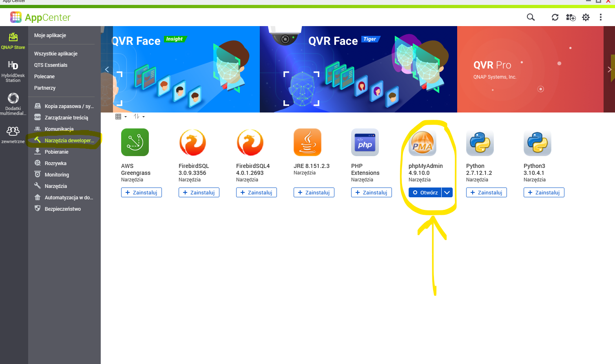Open phpMyAdmin with Otwórz button
Screen dimensions: 615x364
point(425,192)
